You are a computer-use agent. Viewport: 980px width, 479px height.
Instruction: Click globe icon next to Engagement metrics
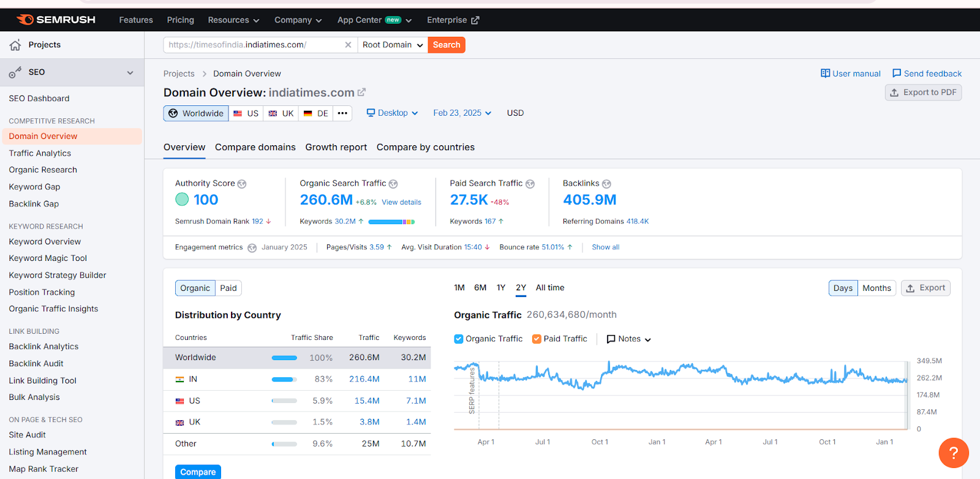252,247
